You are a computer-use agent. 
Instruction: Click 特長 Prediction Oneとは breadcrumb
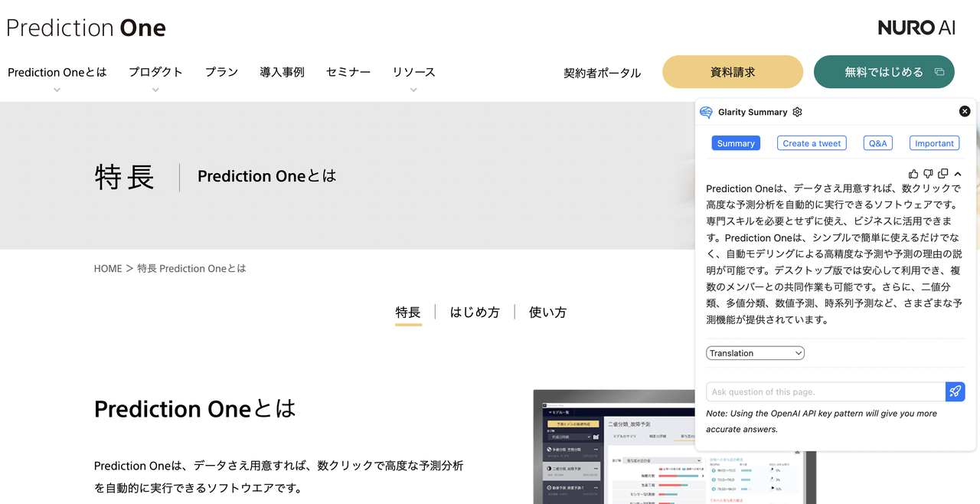(192, 269)
